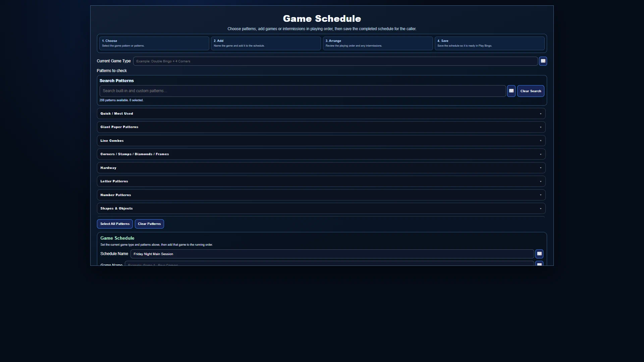The width and height of the screenshot is (644, 362).
Task: Click the 'Patterns to check' label
Action: point(112,71)
